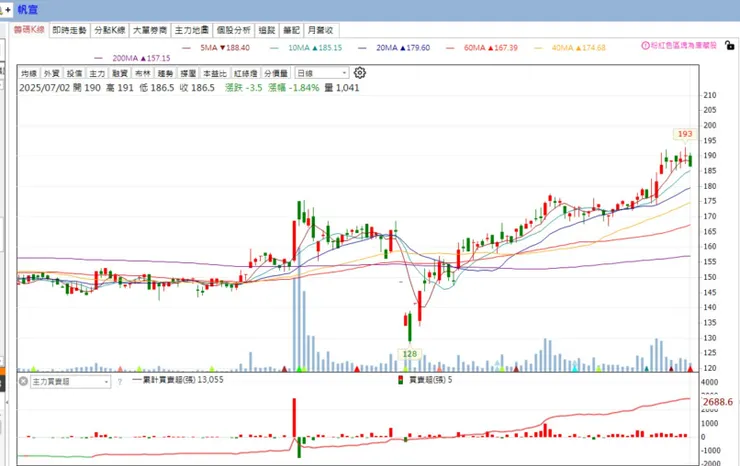
Task: Click the 粉紅色區塊為庫藏股 note
Action: tap(683, 45)
